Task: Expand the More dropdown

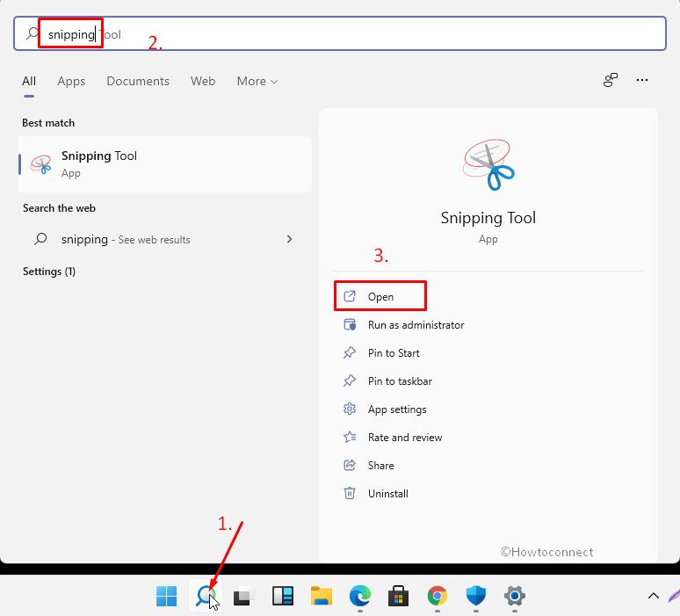Action: [x=257, y=81]
